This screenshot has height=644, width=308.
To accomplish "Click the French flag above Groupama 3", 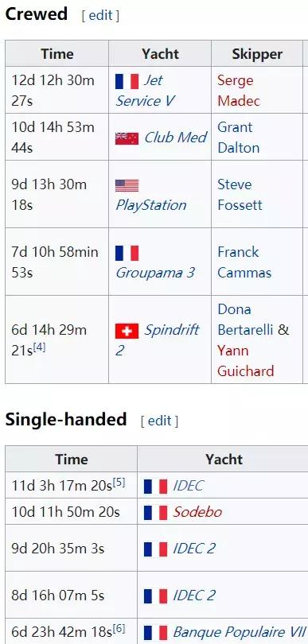I will [x=127, y=253].
